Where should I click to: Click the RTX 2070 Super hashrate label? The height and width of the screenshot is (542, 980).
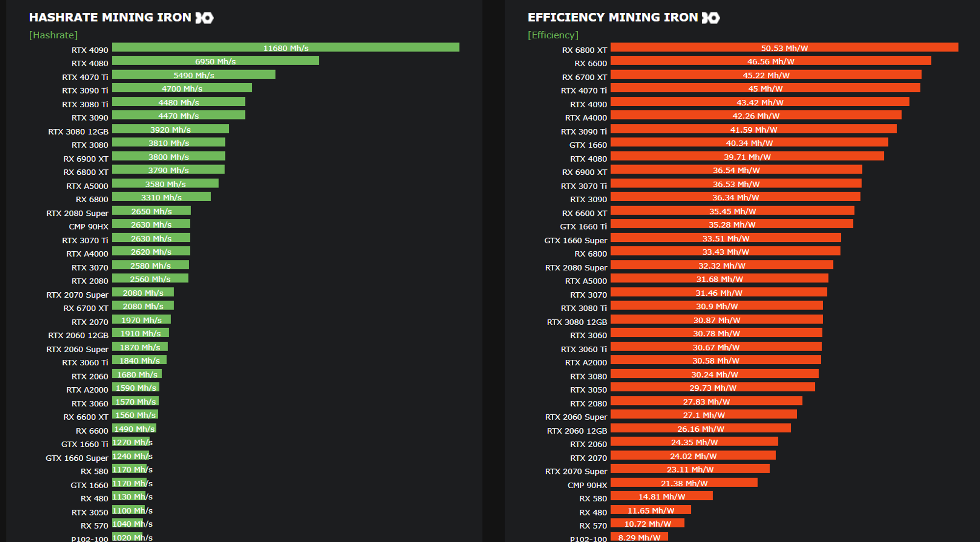[x=77, y=295]
